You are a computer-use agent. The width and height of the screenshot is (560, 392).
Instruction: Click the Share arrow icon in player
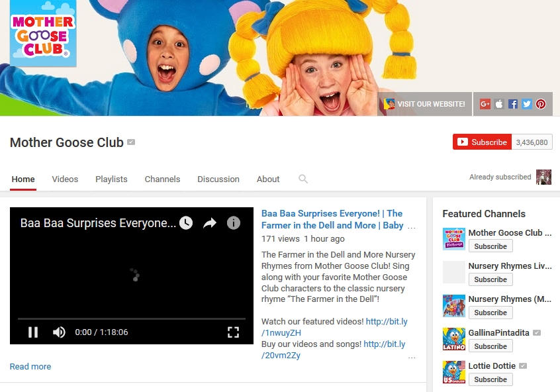210,223
